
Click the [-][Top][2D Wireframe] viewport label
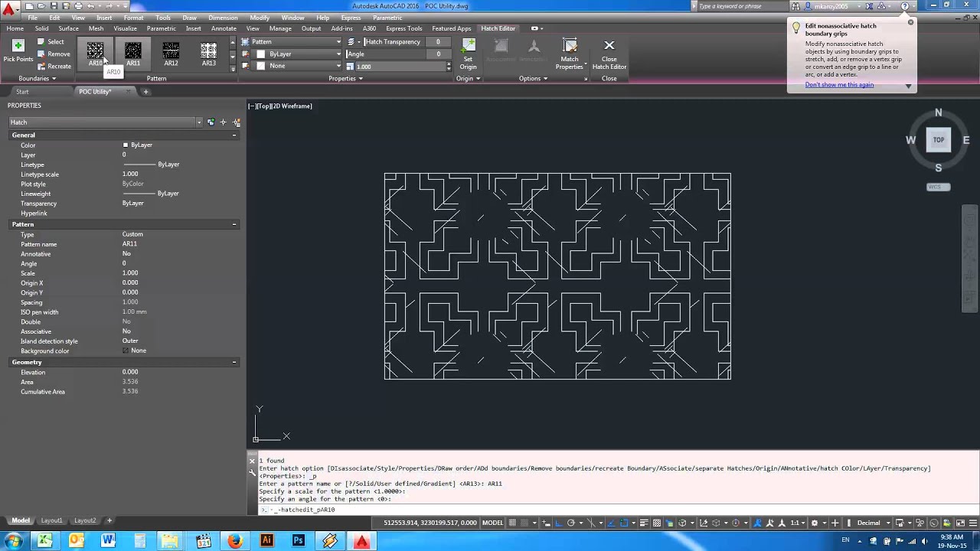coord(280,106)
